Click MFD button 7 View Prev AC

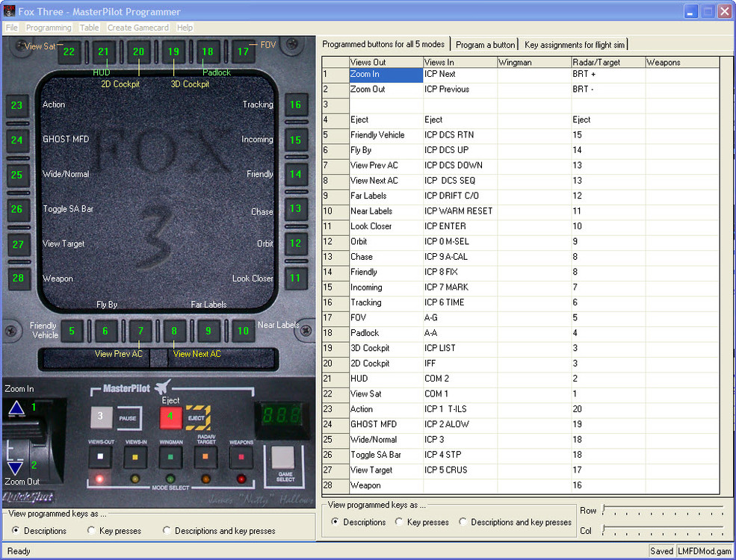click(140, 331)
